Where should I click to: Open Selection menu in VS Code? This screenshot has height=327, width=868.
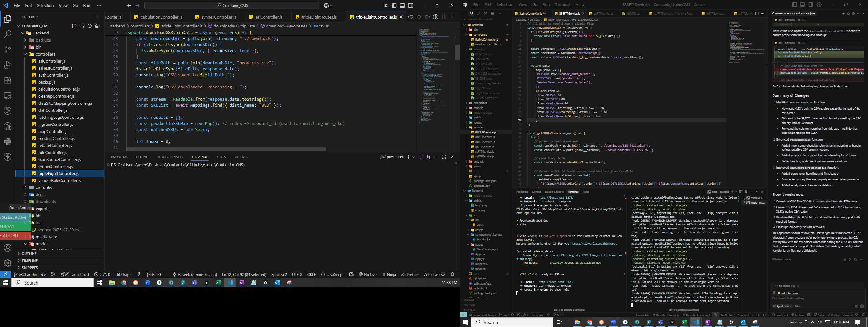point(45,6)
